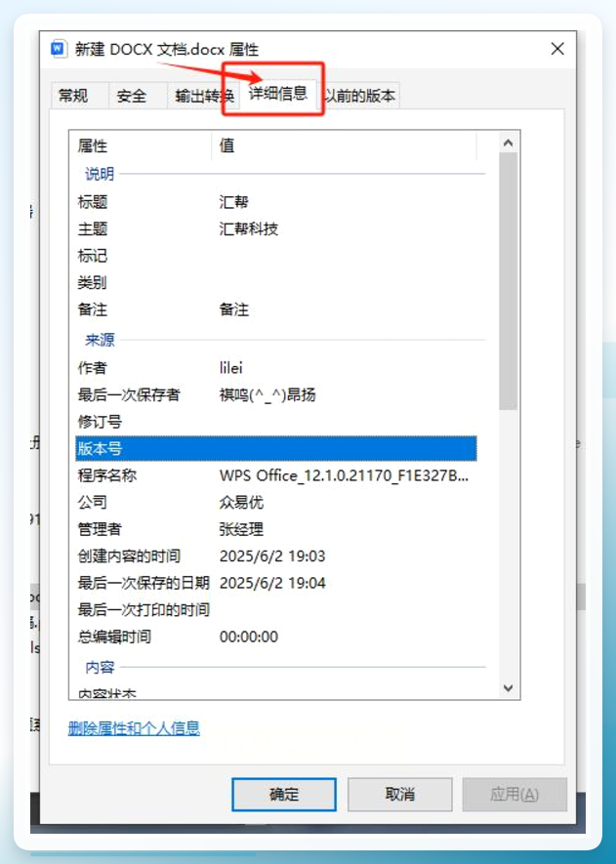
Task: Select the 最后一次保存的日期 row
Action: 275,583
